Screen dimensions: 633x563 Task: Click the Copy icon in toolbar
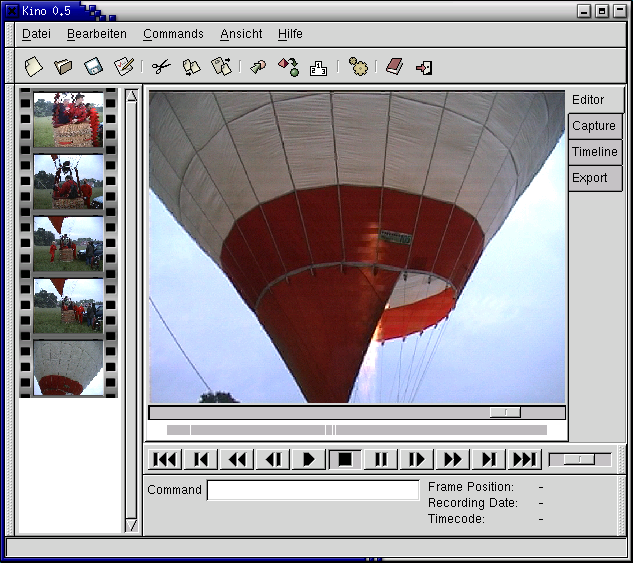pos(191,67)
